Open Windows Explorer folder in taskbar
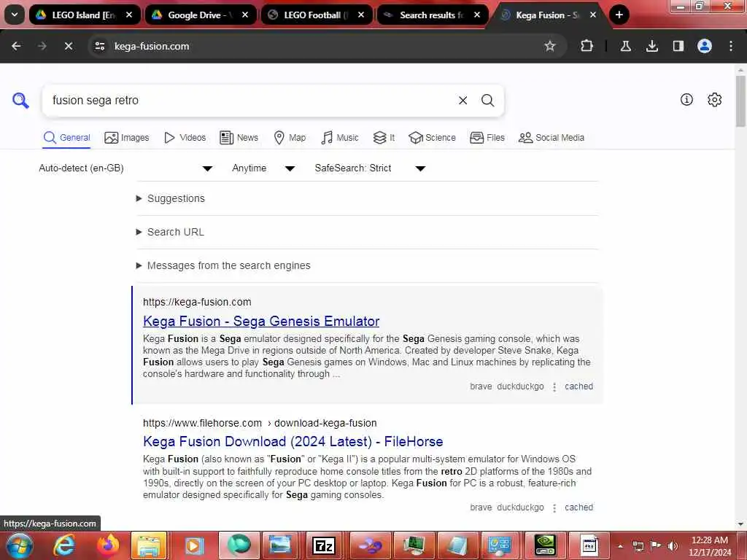 (x=149, y=545)
